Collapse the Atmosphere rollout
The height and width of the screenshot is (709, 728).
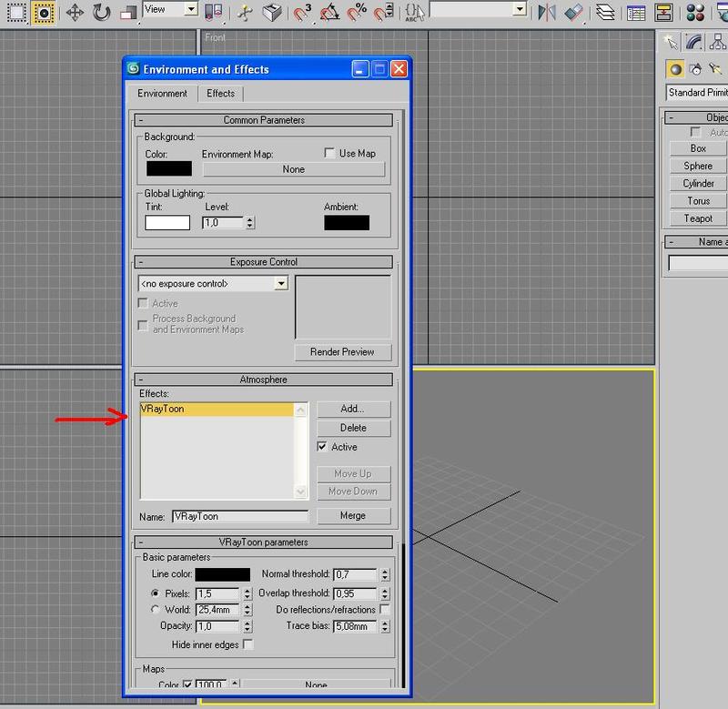[264, 380]
